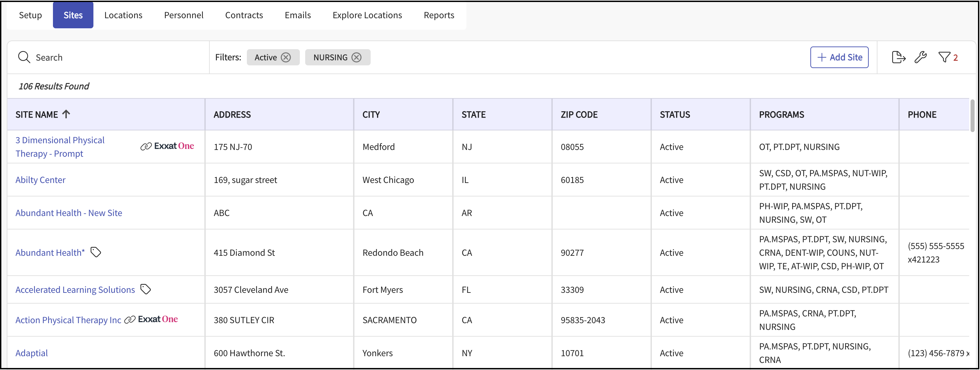
Task: Open the Reports tab
Action: tap(439, 15)
